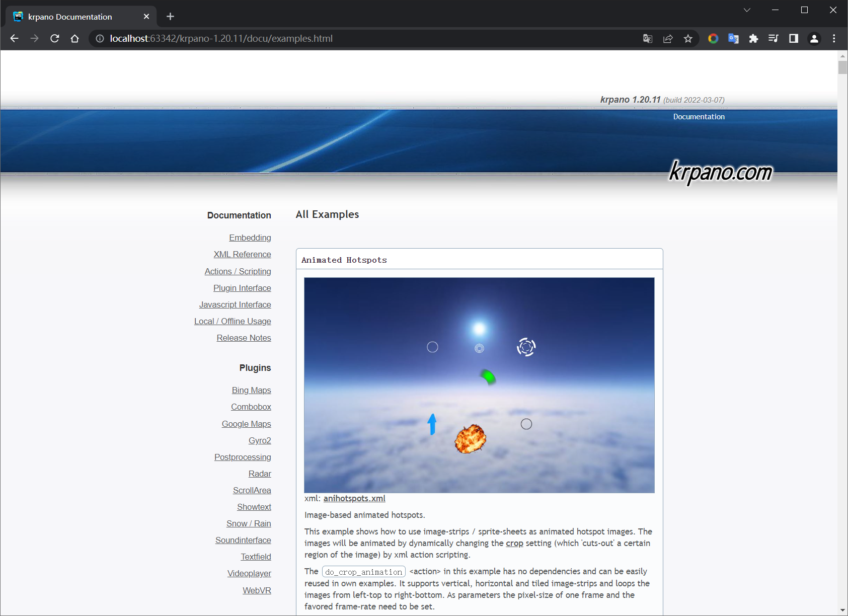Open the XML Reference page
Image resolution: width=848 pixels, height=616 pixels.
click(242, 254)
